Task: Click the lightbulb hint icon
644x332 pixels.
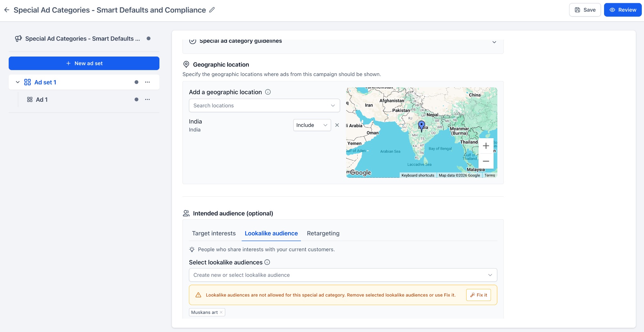Action: click(192, 249)
